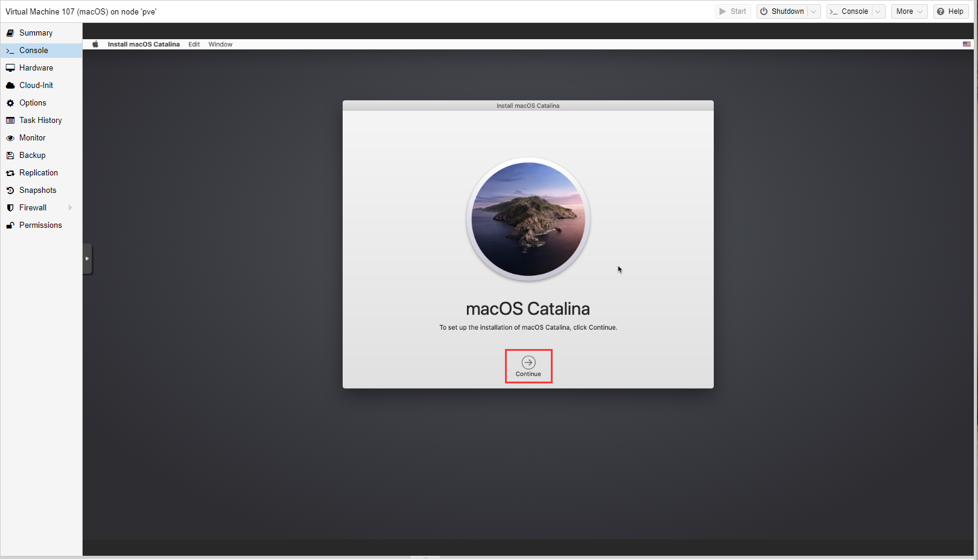Click the Help button
The width and height of the screenshot is (978, 560).
click(x=950, y=11)
